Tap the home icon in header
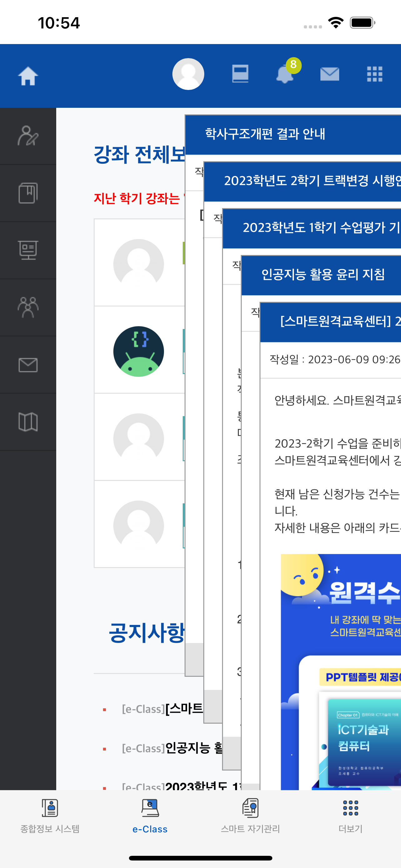The width and height of the screenshot is (401, 868). tap(28, 76)
